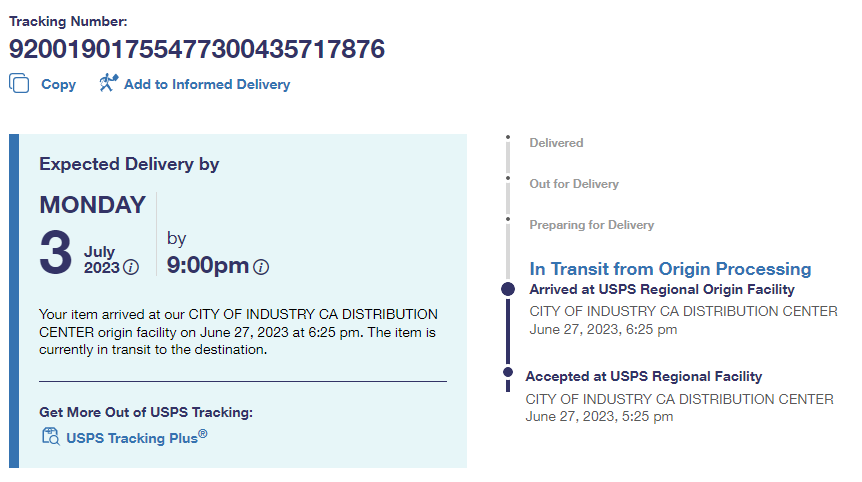Click the Accepted at USPS Regional Facility entry
Viewport: 862px width, 482px height.
[644, 377]
